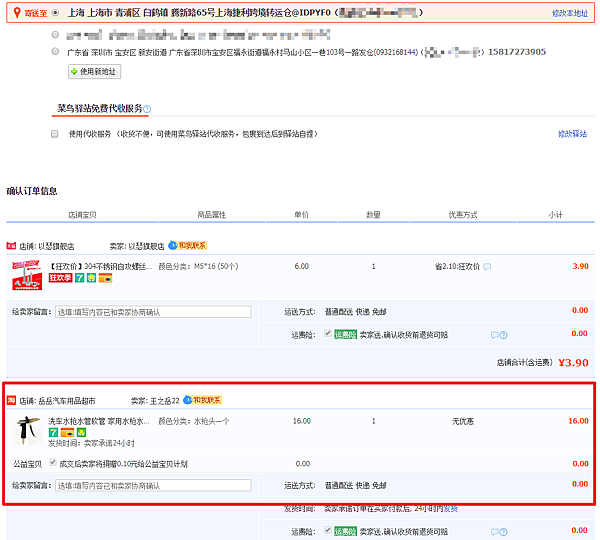The height and width of the screenshot is (540, 600).
Task: Toggle 运费险 checkbox in the 以瑟旗舰店 order
Action: point(328,333)
